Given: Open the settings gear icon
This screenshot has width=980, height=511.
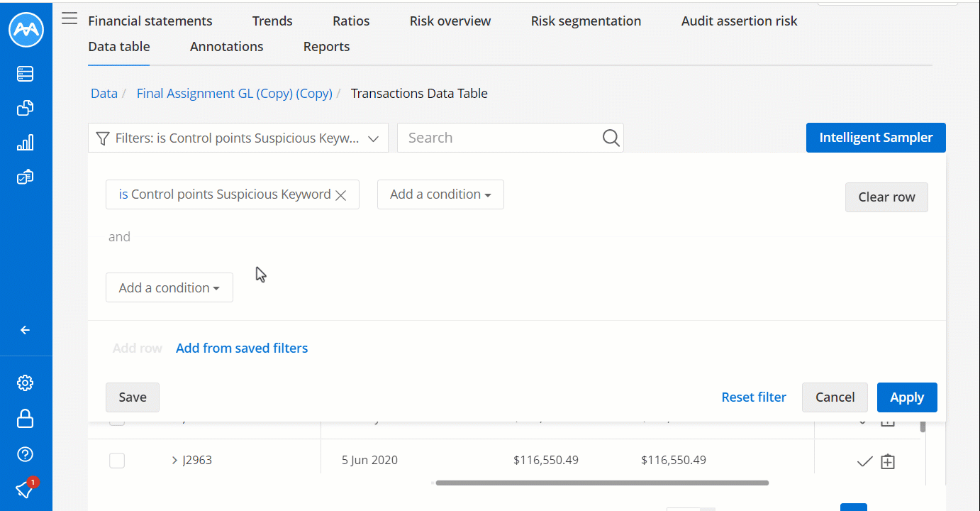Looking at the screenshot, I should pyautogui.click(x=26, y=383).
